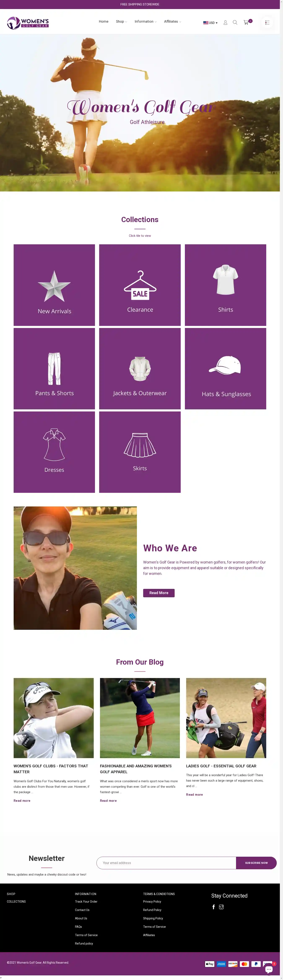Open the list menu icon in header
The image size is (283, 980).
click(x=267, y=22)
